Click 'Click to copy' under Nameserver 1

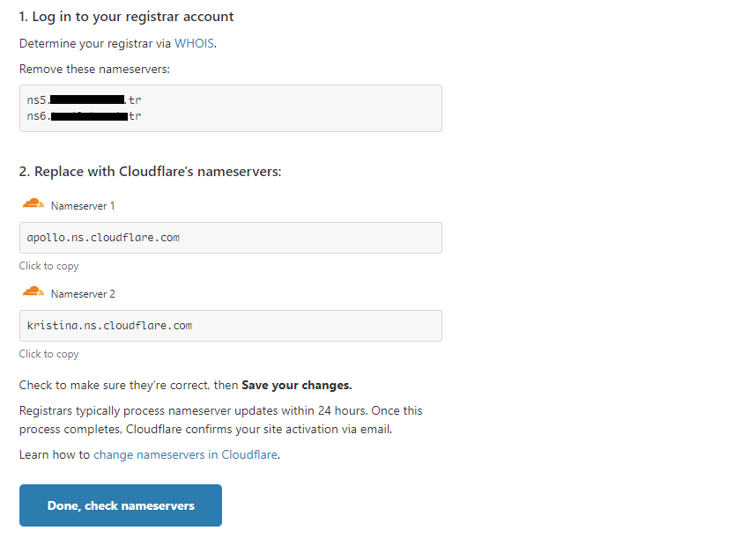coord(49,266)
